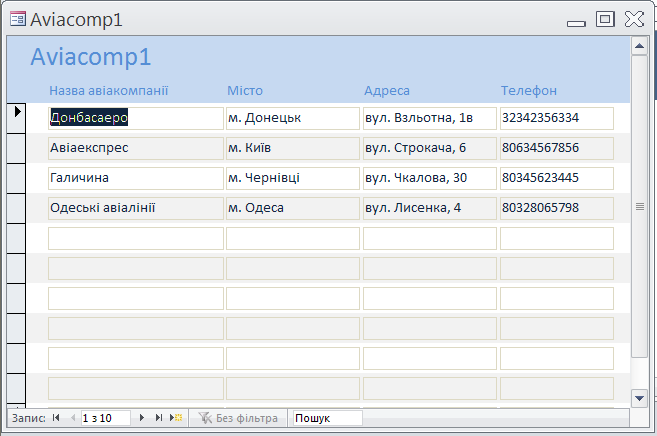
Task: Click record selector for Донбасаеро row
Action: point(16,118)
